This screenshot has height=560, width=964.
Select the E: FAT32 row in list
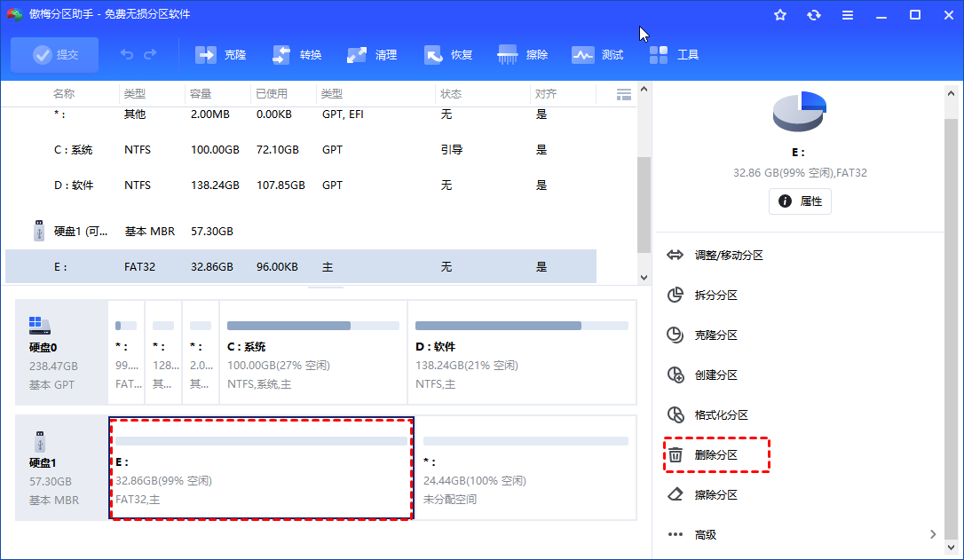(301, 267)
